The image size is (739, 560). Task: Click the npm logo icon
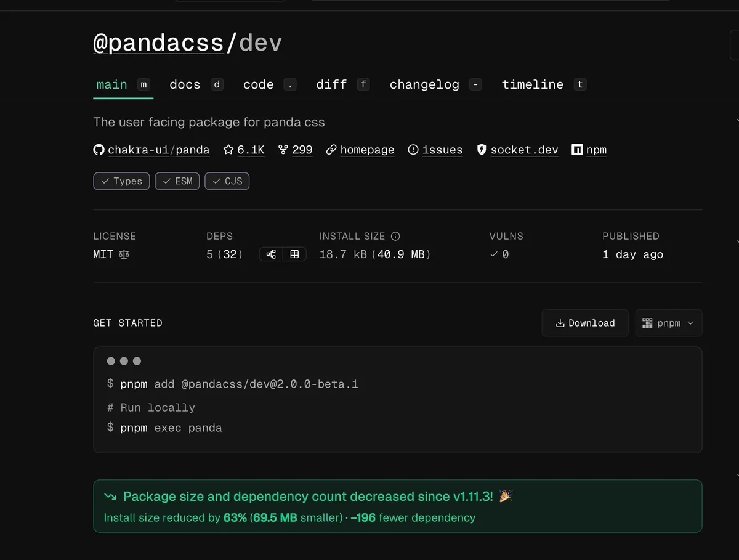tap(577, 150)
